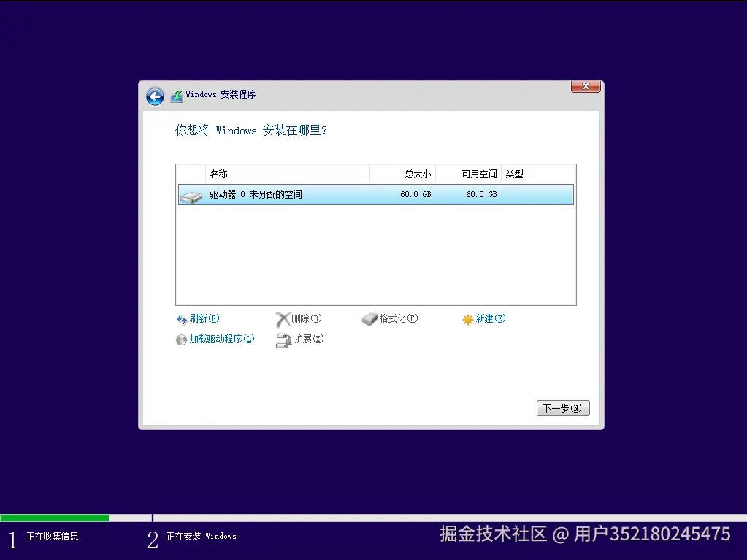Click the 可用空间 column header

468,174
